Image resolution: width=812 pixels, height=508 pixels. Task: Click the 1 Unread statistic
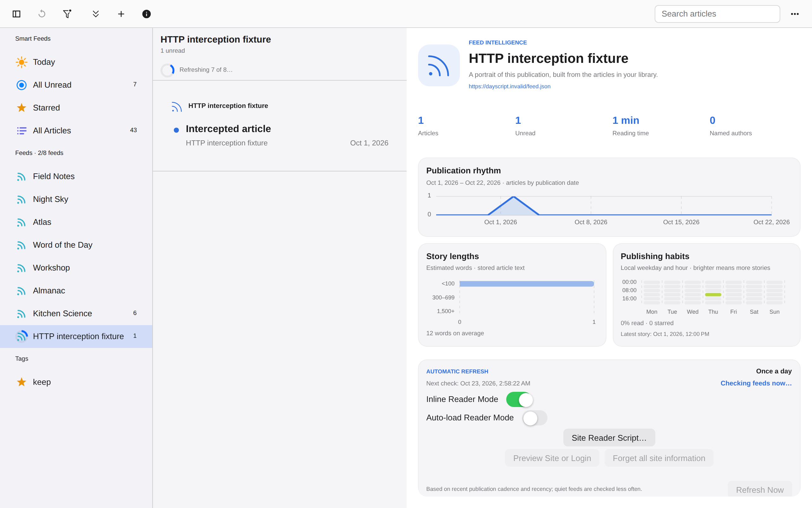[x=525, y=126]
